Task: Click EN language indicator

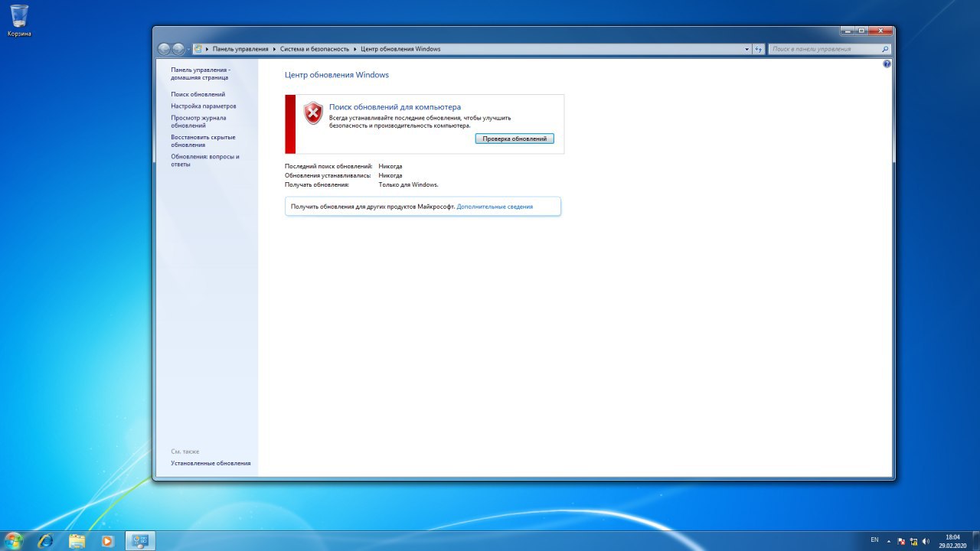Action: tap(874, 540)
